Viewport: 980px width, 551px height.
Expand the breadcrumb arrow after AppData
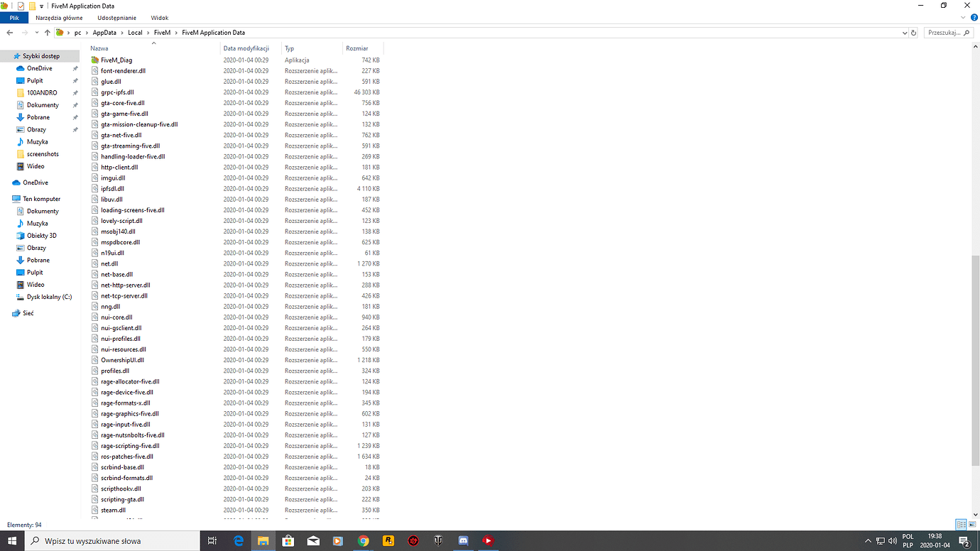122,32
